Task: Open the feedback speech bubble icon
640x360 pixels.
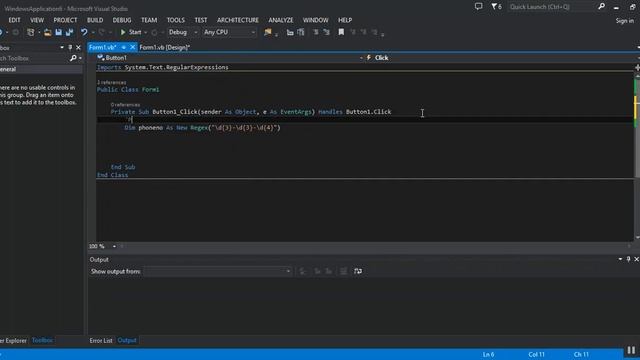Action: (478, 7)
